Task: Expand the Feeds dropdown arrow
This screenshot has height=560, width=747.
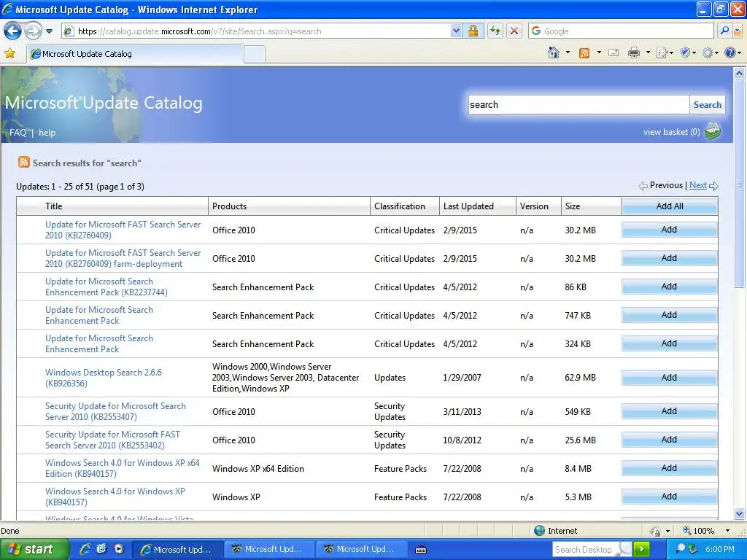Action: coord(599,52)
